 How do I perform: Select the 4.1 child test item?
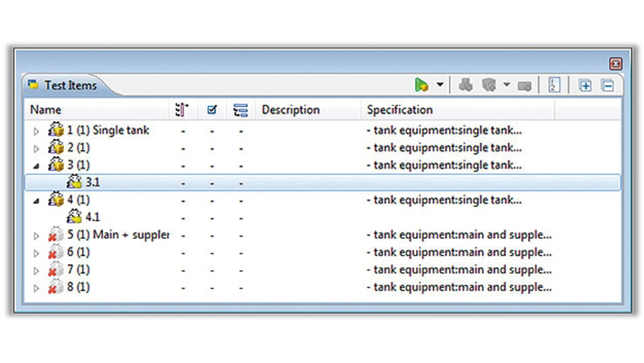93,217
